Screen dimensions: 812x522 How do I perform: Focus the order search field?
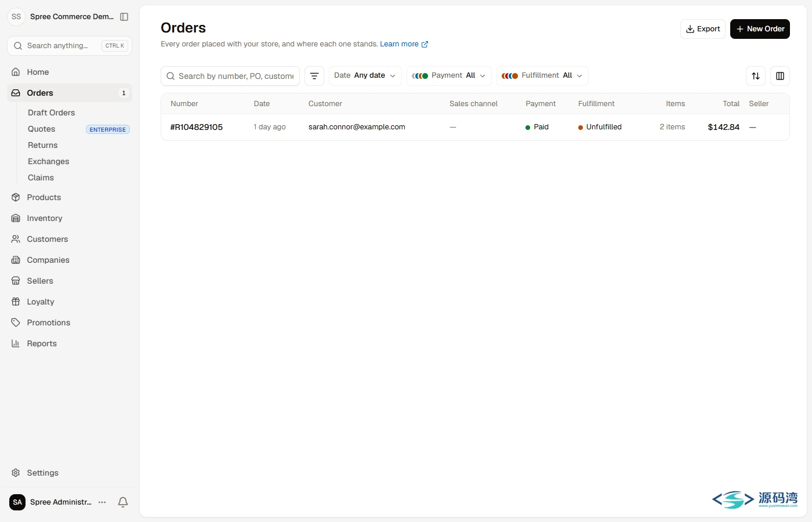tap(230, 76)
